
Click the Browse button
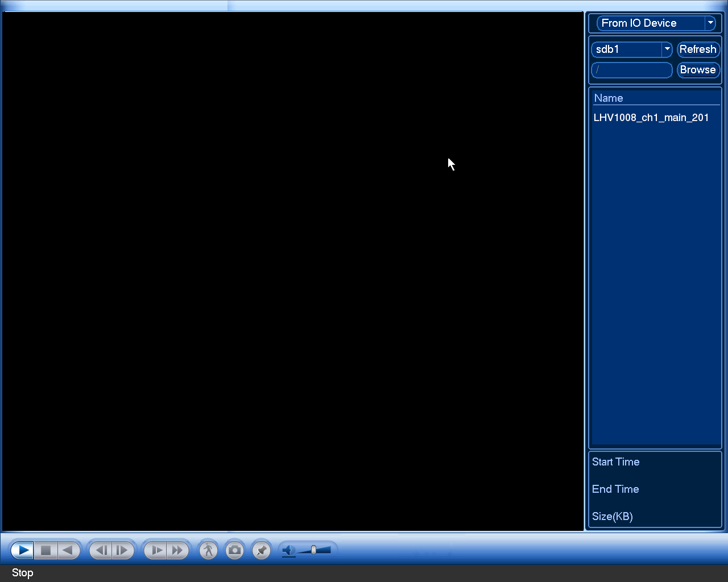pos(698,70)
